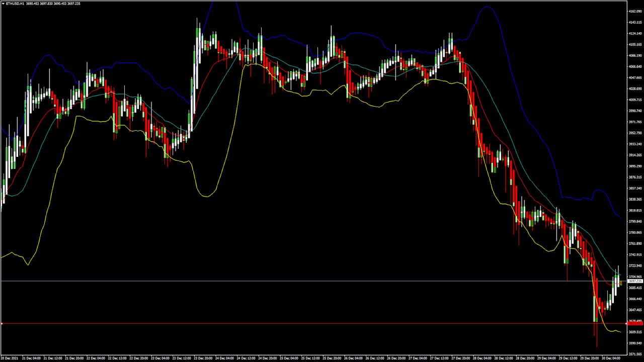Select the white current price tag 3697.235

tap(635, 281)
